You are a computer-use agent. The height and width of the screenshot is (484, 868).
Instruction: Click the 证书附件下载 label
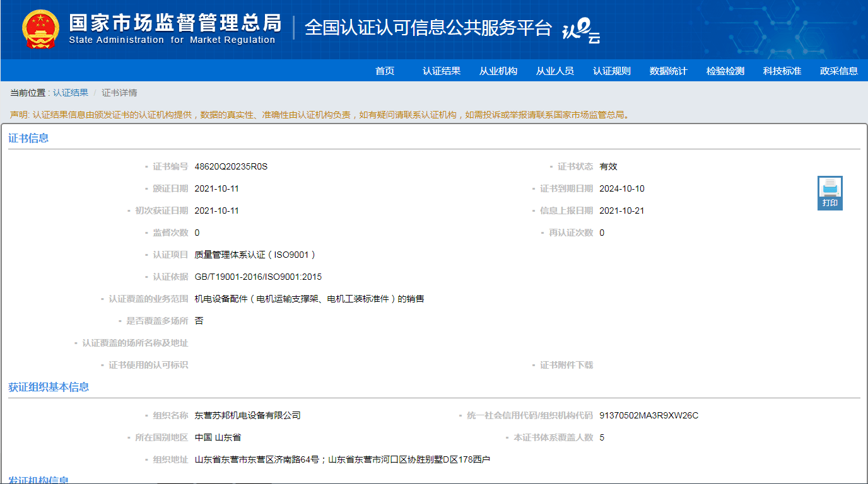tap(566, 366)
